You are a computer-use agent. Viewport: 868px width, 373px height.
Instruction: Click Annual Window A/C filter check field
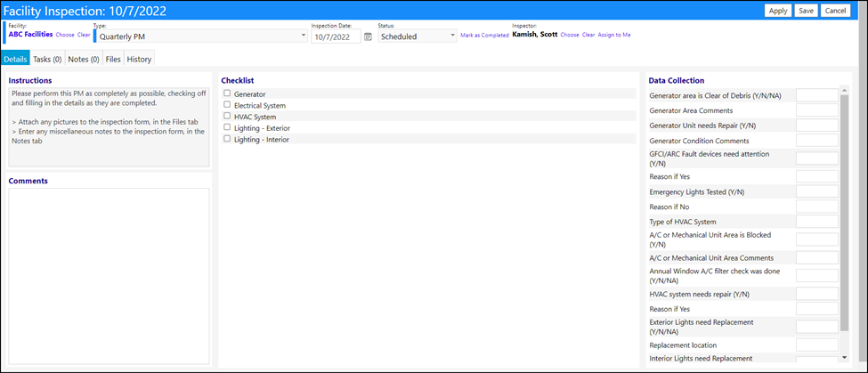pyautogui.click(x=817, y=276)
